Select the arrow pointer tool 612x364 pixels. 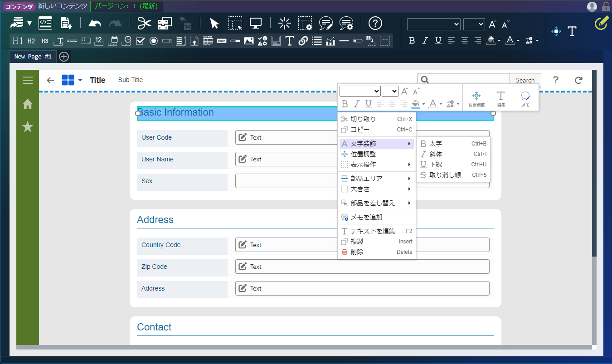point(214,23)
